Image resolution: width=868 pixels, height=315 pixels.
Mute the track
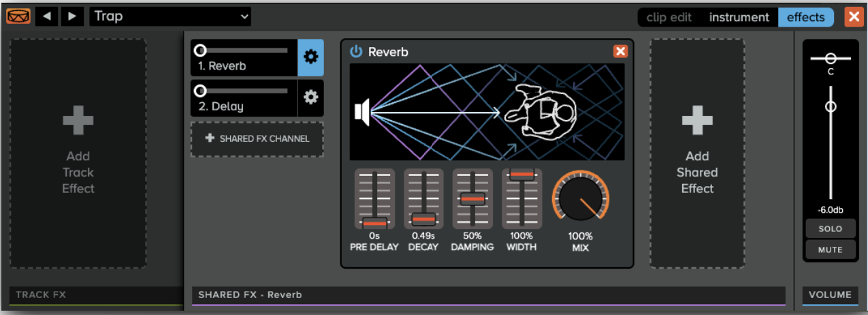click(830, 250)
